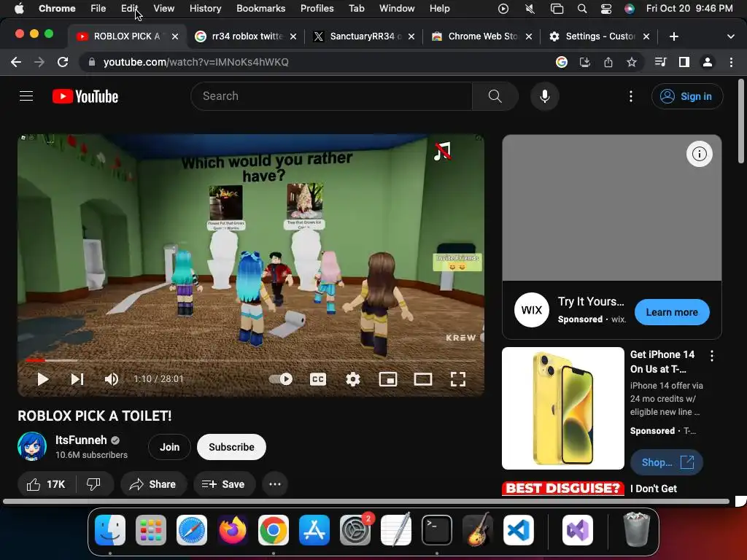Viewport: 747px width, 560px height.
Task: Open the Apple menu
Action: [x=19, y=9]
